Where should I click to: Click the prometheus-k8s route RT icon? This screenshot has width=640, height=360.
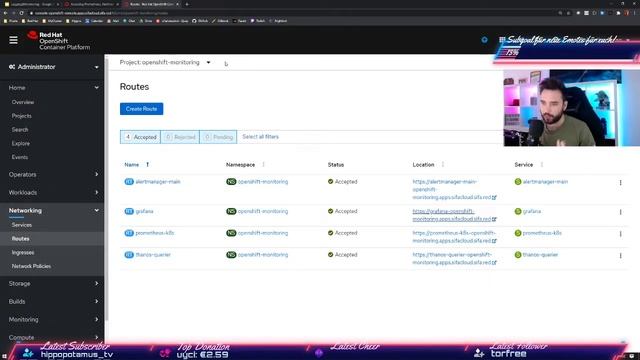(129, 233)
